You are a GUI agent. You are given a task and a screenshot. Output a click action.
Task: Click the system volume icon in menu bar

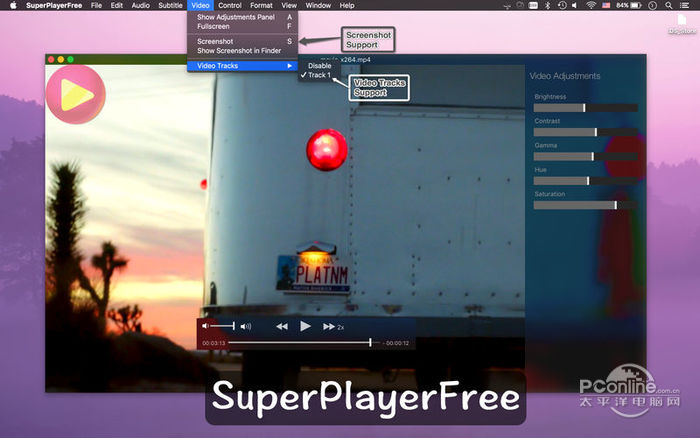[575, 5]
